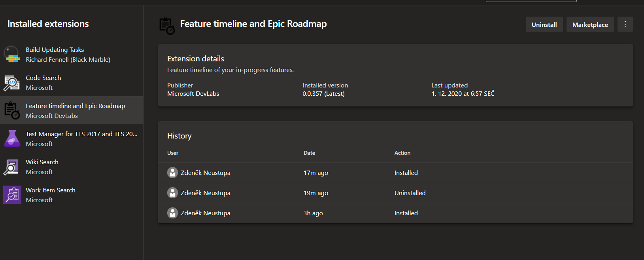
Task: Select the Code Search extension
Action: click(72, 82)
